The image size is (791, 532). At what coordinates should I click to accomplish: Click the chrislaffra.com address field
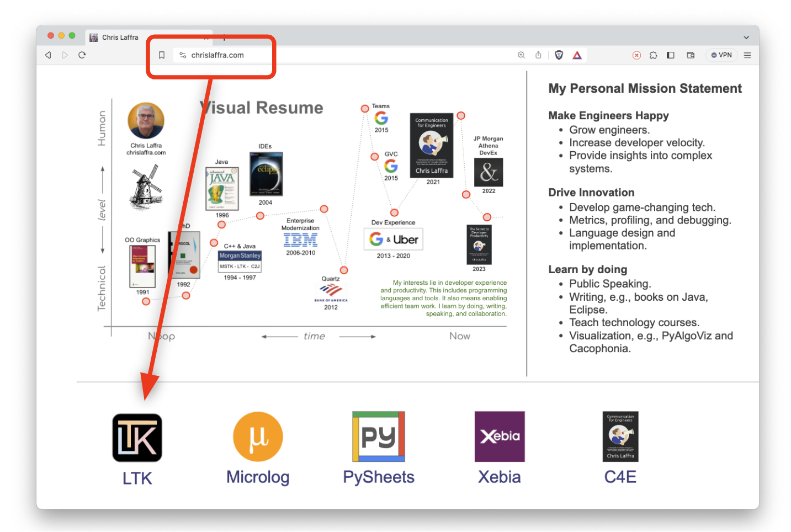click(217, 55)
